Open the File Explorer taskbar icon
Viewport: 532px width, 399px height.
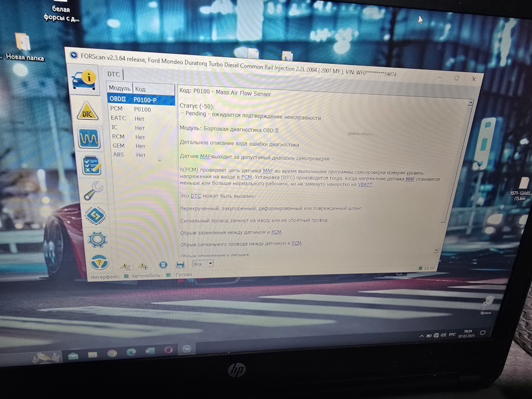click(x=93, y=355)
